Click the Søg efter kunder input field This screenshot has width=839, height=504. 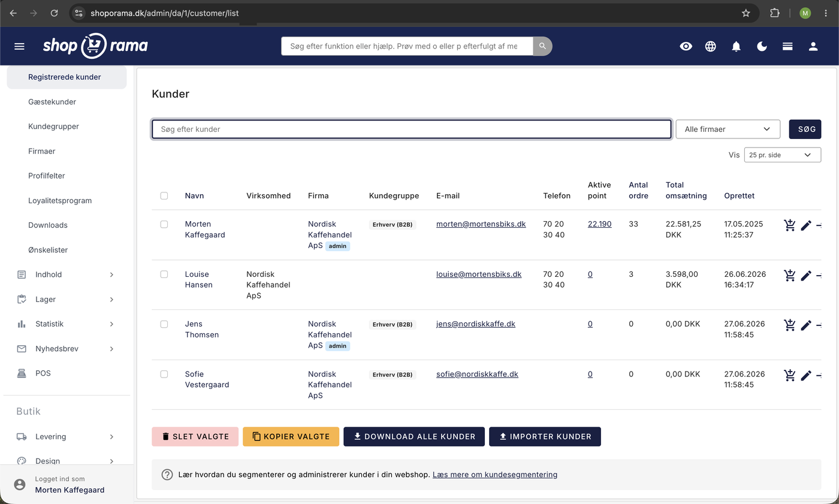pos(411,129)
